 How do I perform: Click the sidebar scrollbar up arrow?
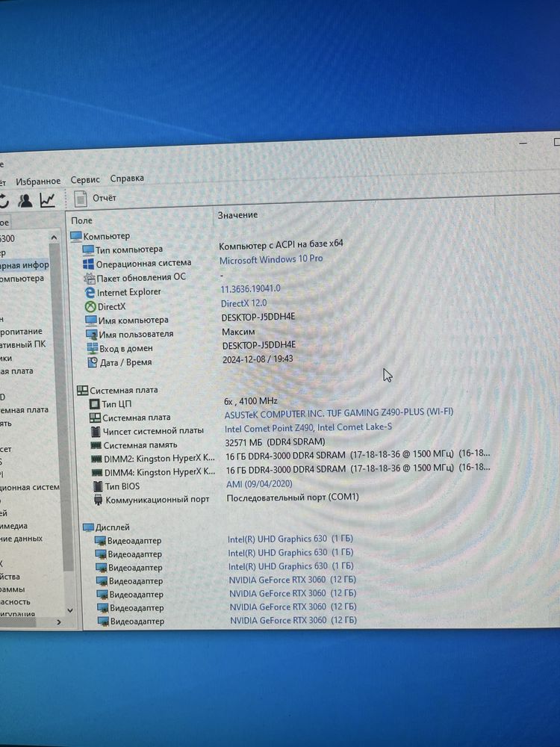54,238
